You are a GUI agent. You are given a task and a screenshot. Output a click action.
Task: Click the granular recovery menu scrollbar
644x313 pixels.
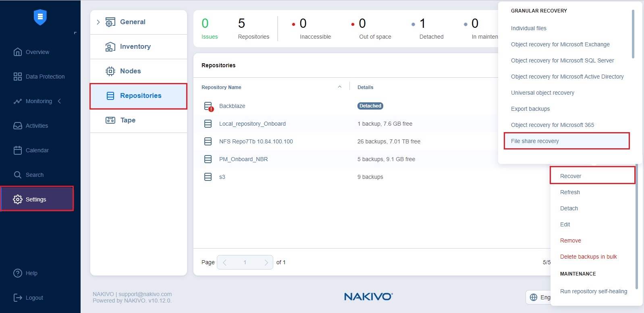pyautogui.click(x=633, y=35)
